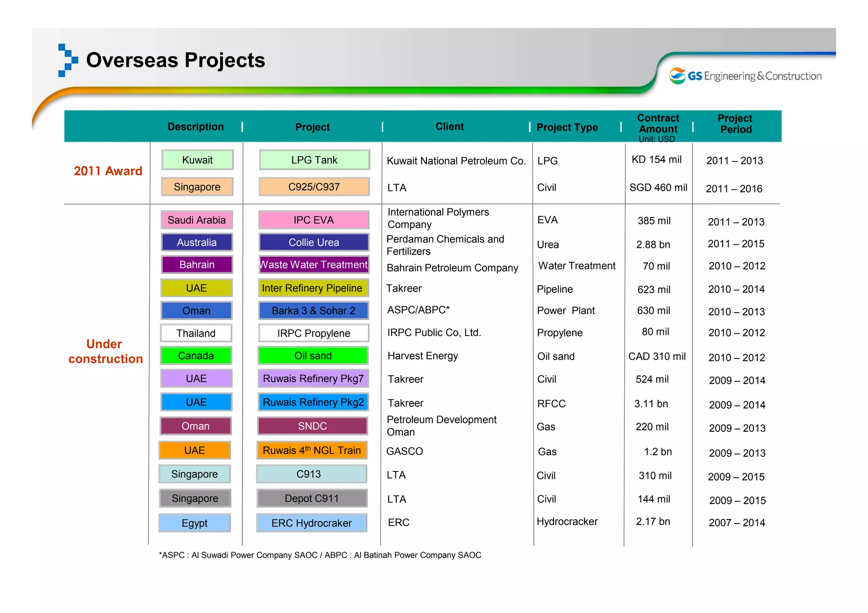Click the Saudi Arabia pink box
This screenshot has height=613, width=868.
[197, 220]
